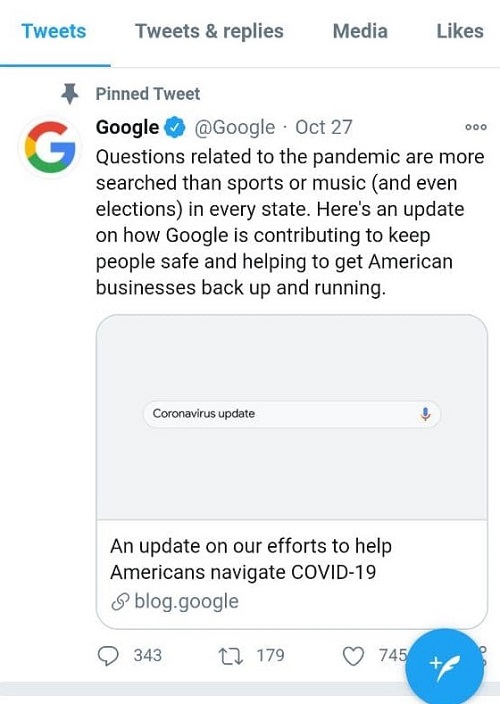Click the Coronavirus update search field
This screenshot has width=500, height=704.
tap(292, 414)
